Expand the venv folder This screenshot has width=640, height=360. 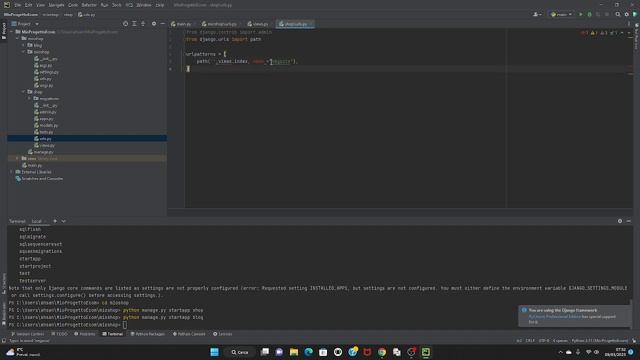17,158
